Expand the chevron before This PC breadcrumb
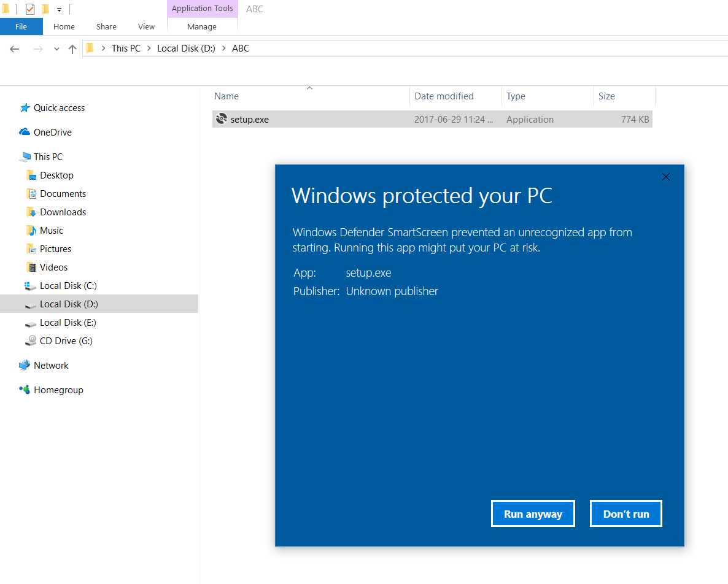 103,48
